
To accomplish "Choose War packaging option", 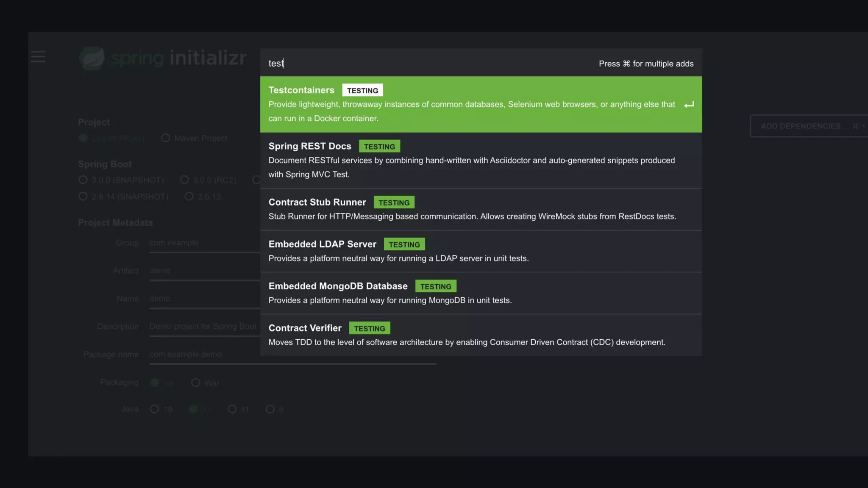I will tap(195, 383).
